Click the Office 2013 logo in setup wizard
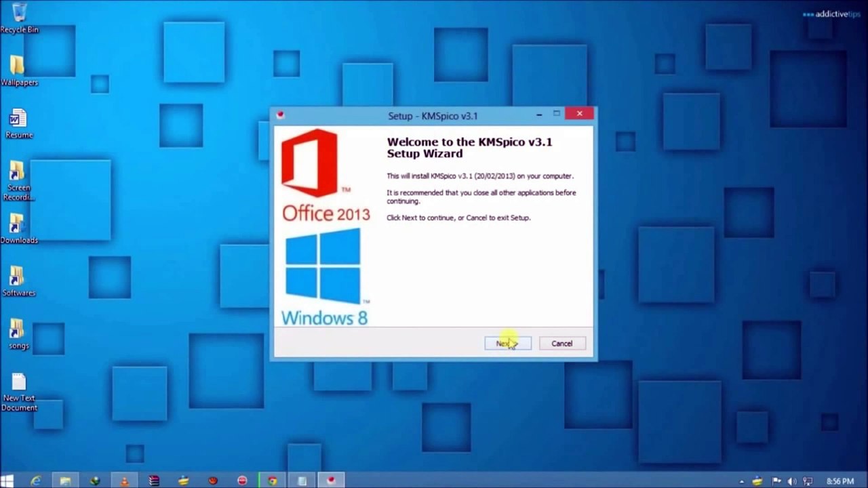The height and width of the screenshot is (488, 868). tap(325, 176)
